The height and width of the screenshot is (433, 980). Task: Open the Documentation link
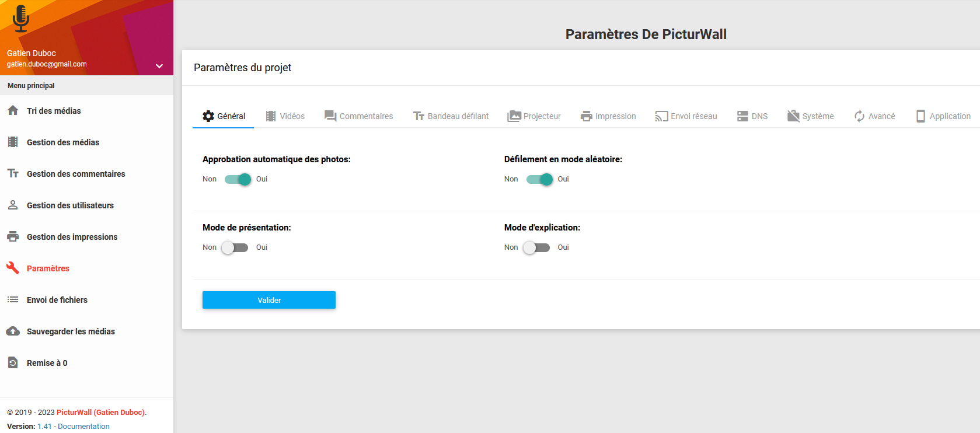(x=83, y=427)
